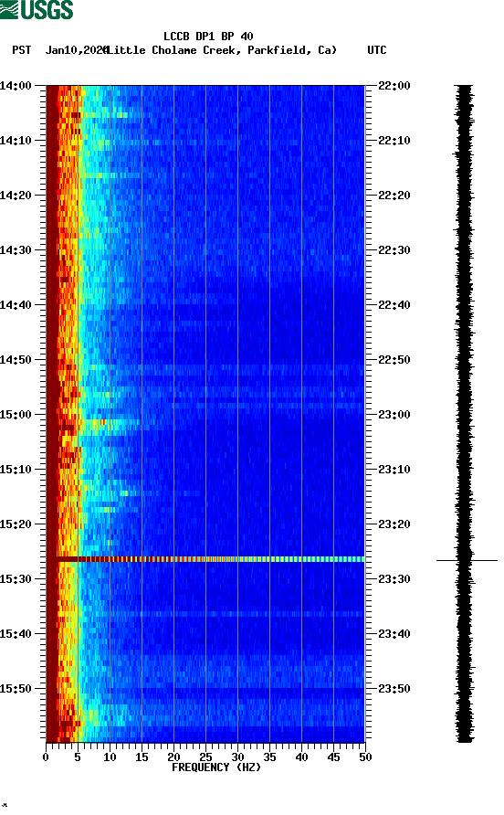Click the 23:20 UTC time label

(394, 524)
